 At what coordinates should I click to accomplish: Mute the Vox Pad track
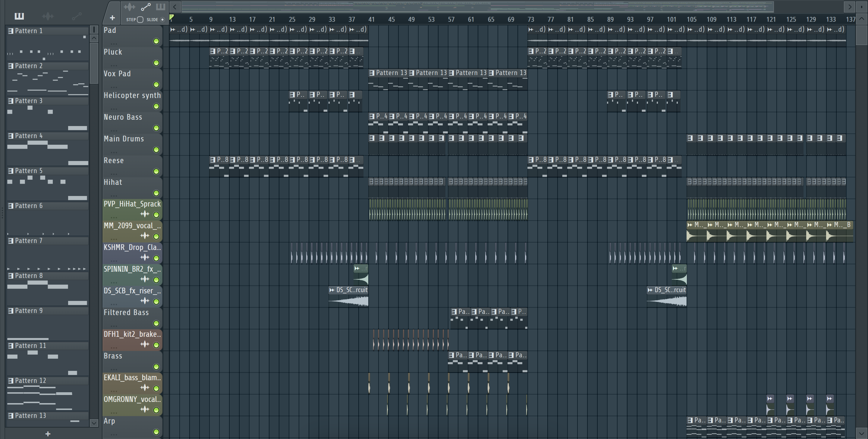click(156, 85)
